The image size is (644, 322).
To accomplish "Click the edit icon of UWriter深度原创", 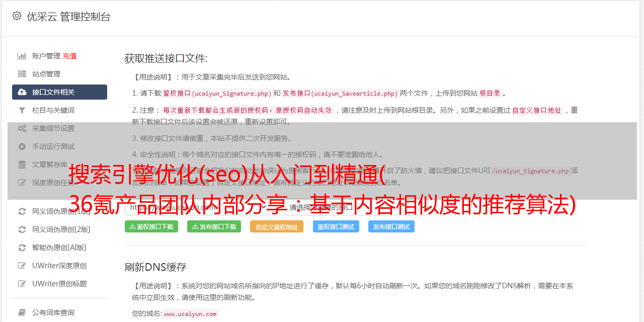I will [22, 266].
